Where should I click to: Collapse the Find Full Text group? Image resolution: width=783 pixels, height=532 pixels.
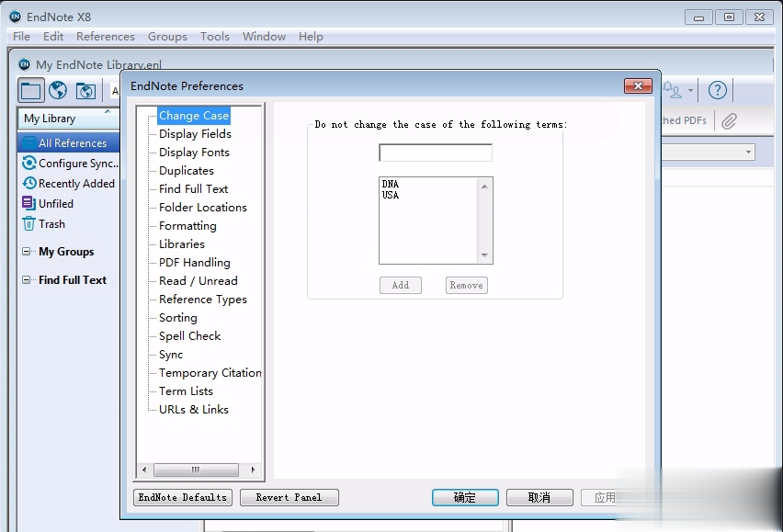tap(26, 279)
